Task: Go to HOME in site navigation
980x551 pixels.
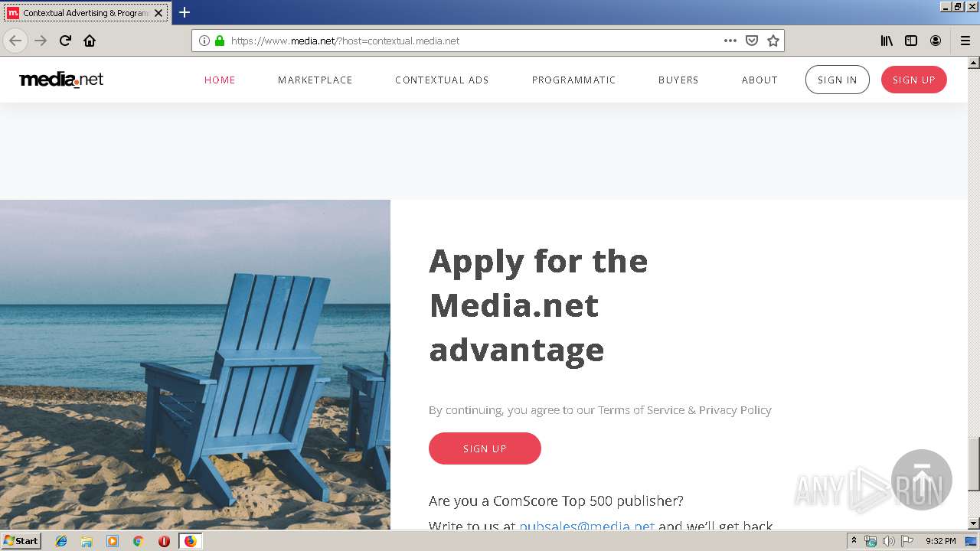Action: (x=220, y=80)
